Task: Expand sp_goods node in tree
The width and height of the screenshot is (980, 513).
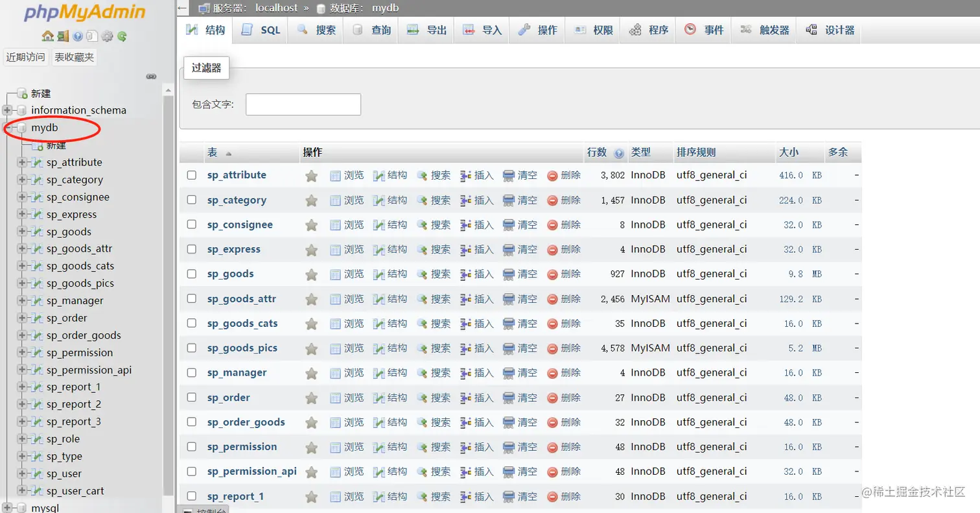Action: [22, 232]
